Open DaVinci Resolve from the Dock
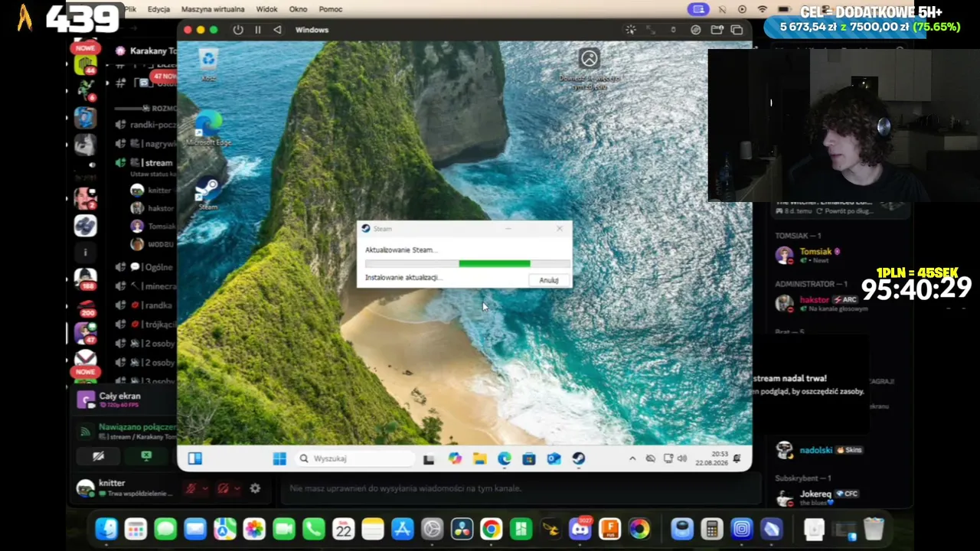Screen dimensions: 980x551 [462, 529]
